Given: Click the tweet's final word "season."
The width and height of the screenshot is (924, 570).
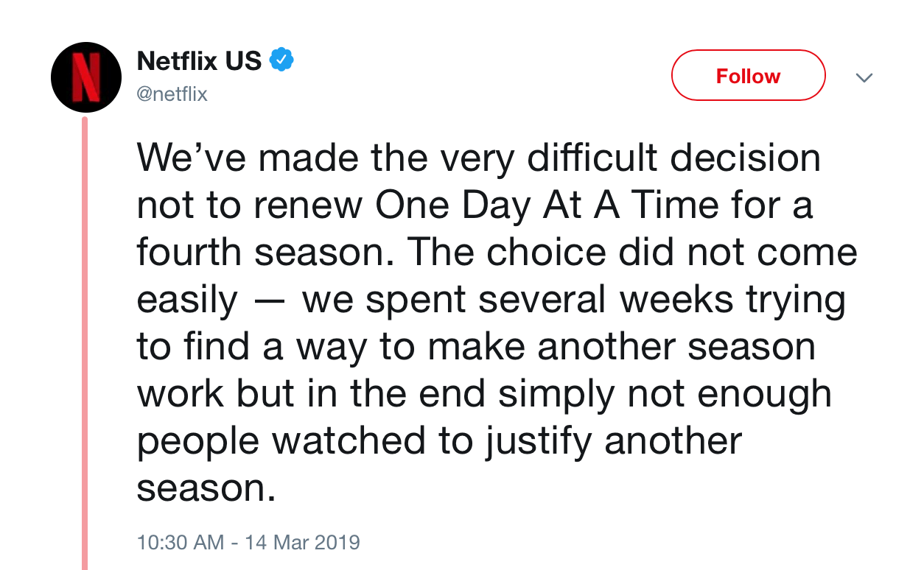Looking at the screenshot, I should [206, 488].
